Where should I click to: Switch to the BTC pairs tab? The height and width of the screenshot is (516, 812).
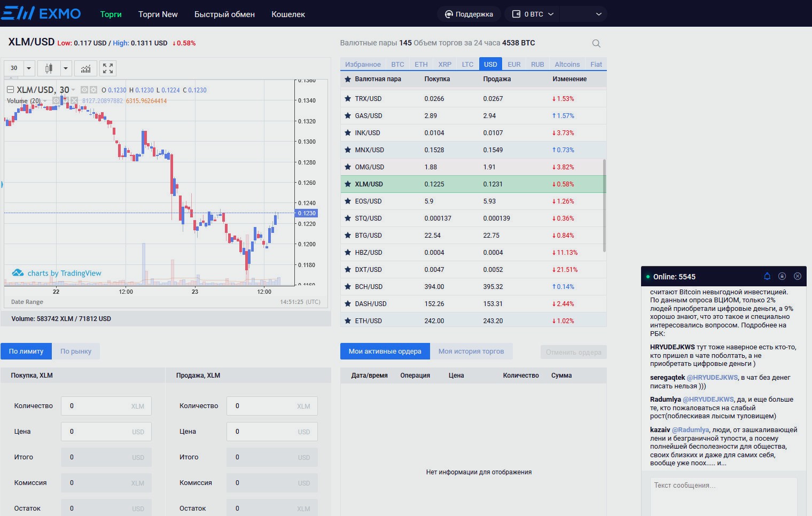(x=397, y=64)
